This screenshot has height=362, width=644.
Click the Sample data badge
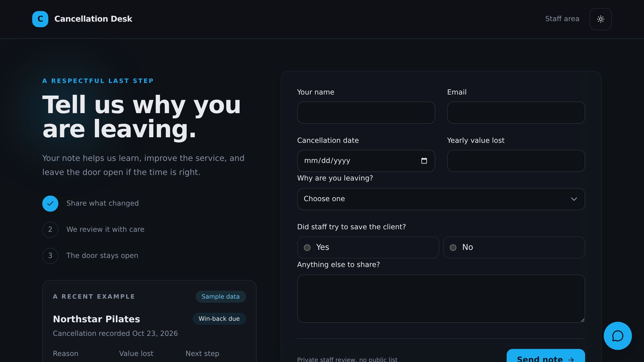[221, 297]
